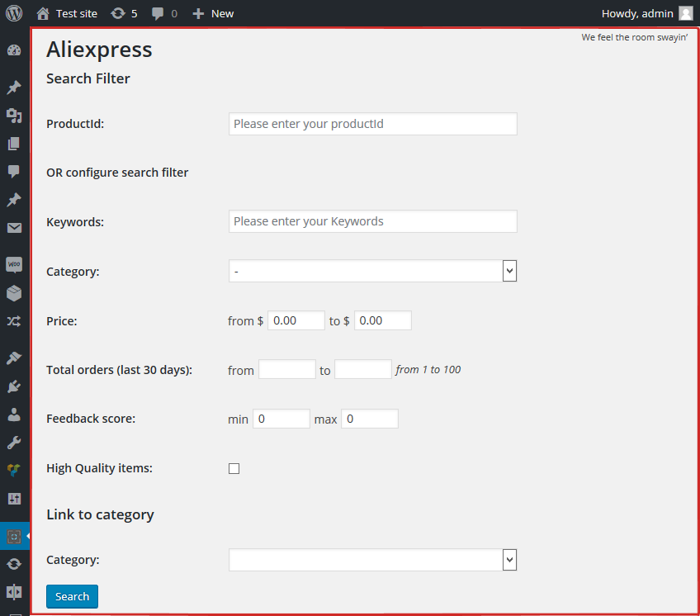Open the comments bubble in admin bar
The height and width of the screenshot is (616, 700).
[x=157, y=14]
